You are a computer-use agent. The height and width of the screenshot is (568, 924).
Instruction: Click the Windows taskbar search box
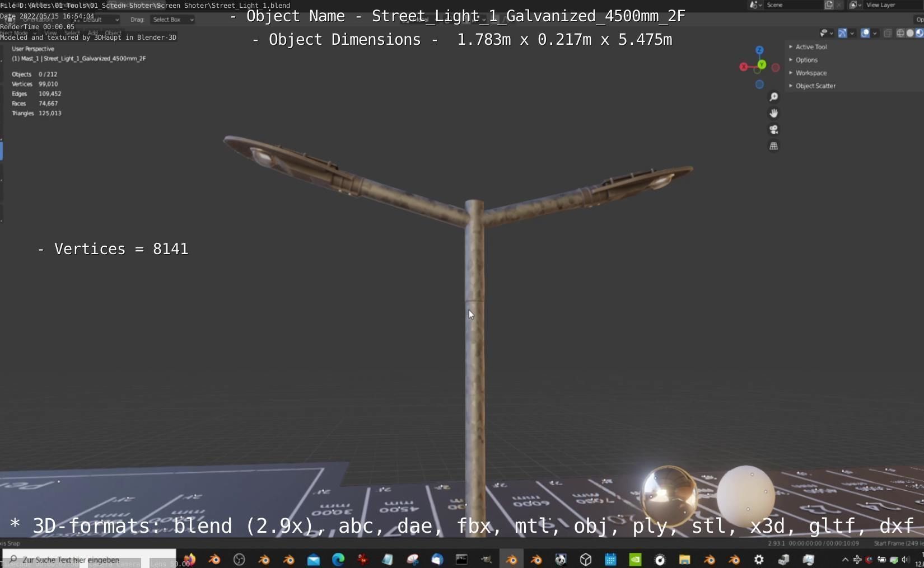tap(90, 559)
